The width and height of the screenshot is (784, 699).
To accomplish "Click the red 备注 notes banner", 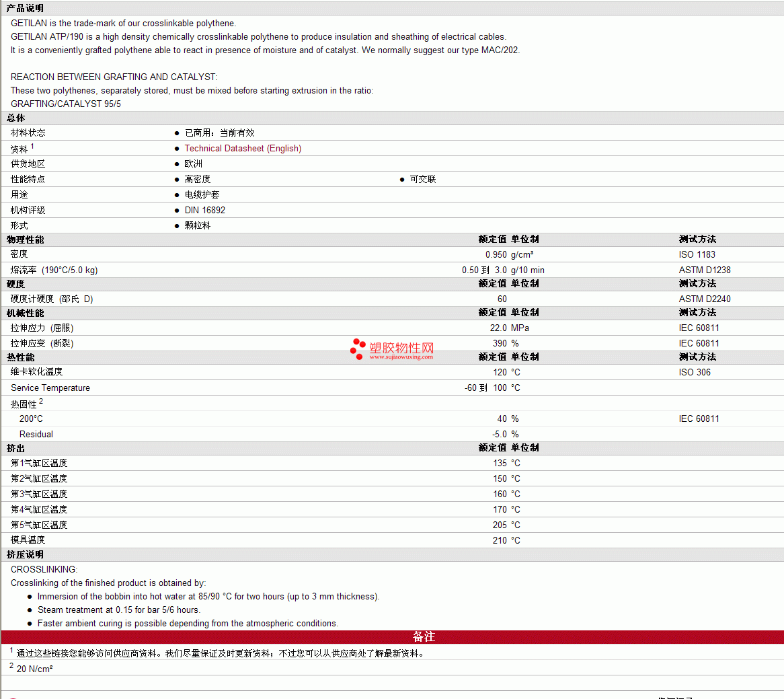I will pos(393,638).
